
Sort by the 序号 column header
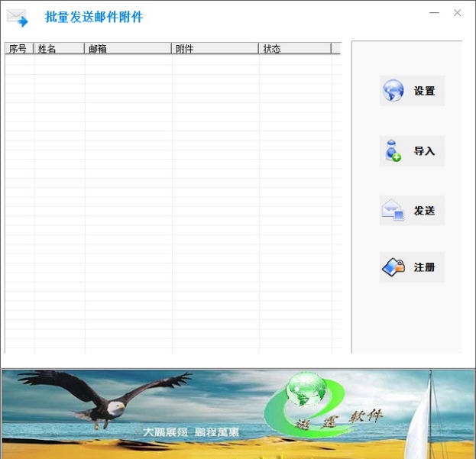tap(19, 49)
